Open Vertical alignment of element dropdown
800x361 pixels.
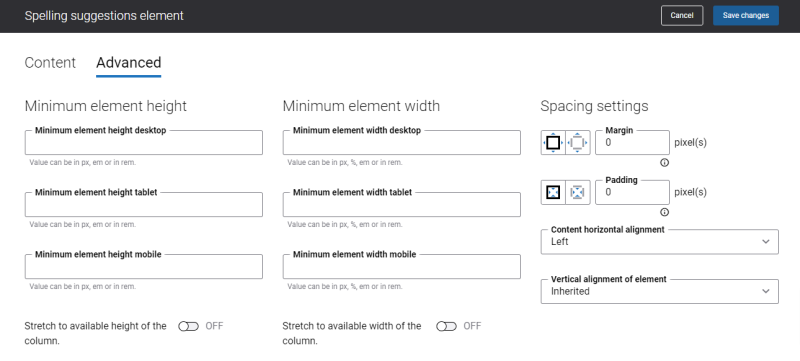point(660,291)
